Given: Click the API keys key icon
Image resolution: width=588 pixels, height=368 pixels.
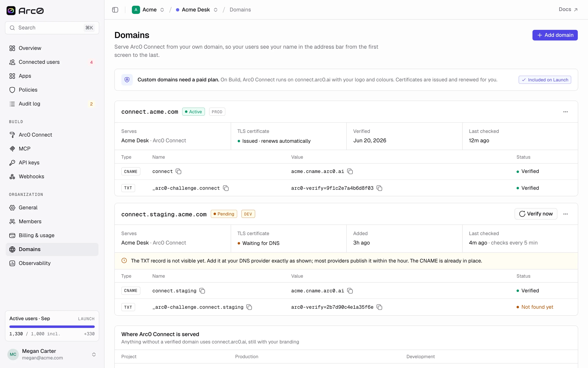Looking at the screenshot, I should [x=12, y=163].
